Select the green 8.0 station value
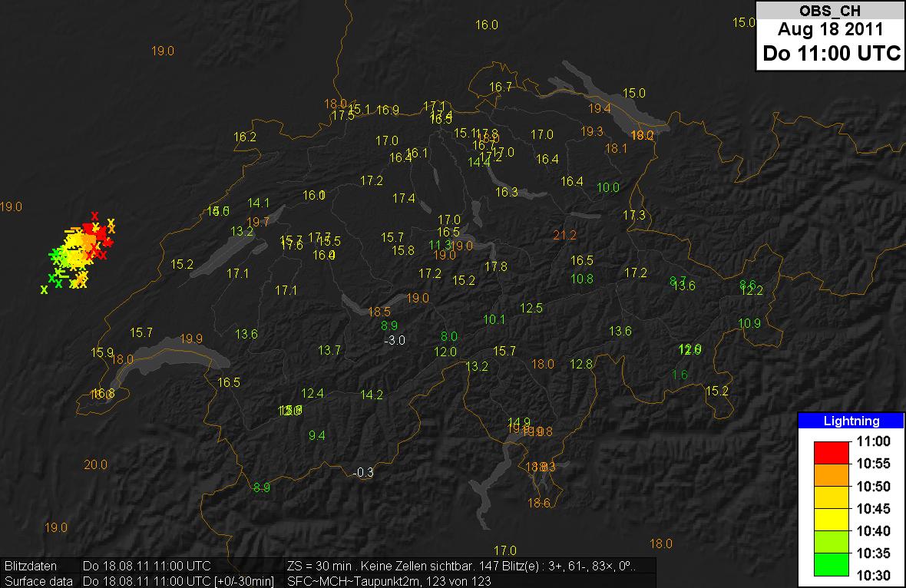This screenshot has width=906, height=588. tap(449, 336)
